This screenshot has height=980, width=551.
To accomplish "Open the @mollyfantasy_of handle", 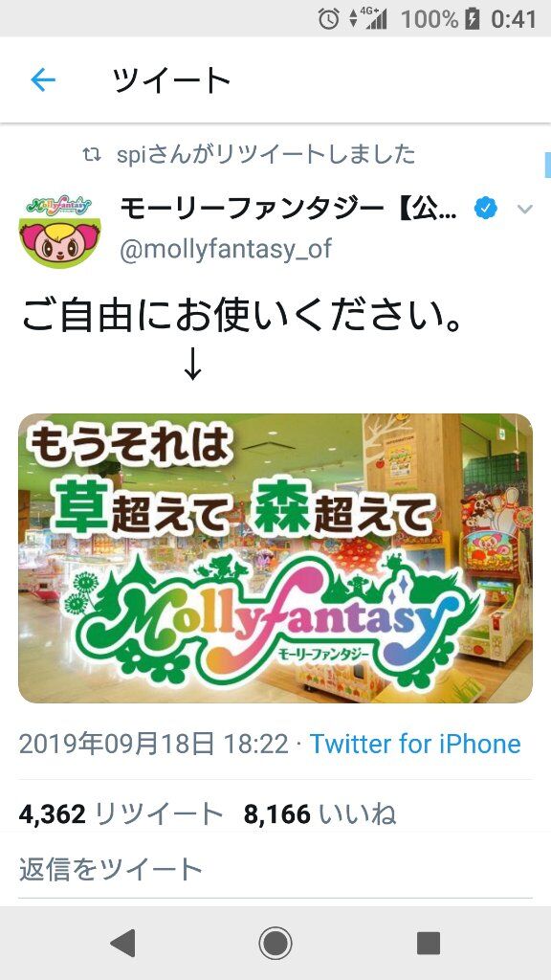I will click(x=226, y=250).
